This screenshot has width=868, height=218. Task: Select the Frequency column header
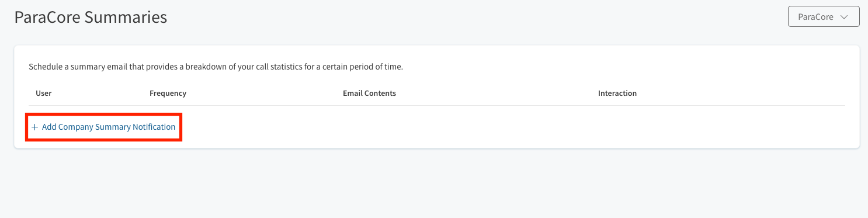(168, 94)
